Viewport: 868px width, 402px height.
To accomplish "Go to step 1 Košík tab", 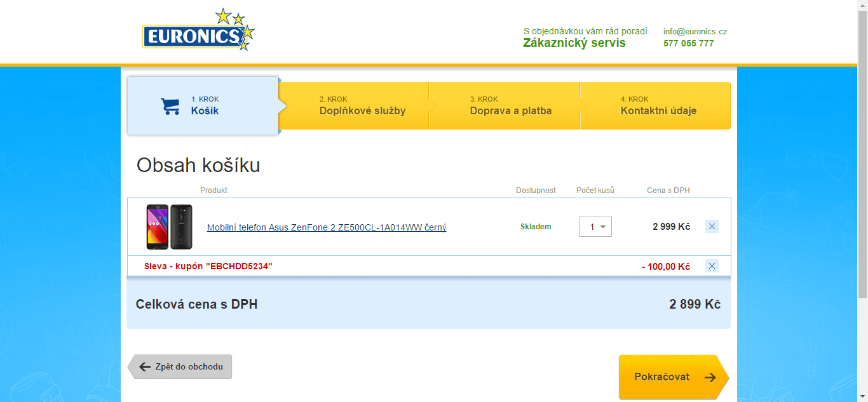I will pyautogui.click(x=203, y=105).
